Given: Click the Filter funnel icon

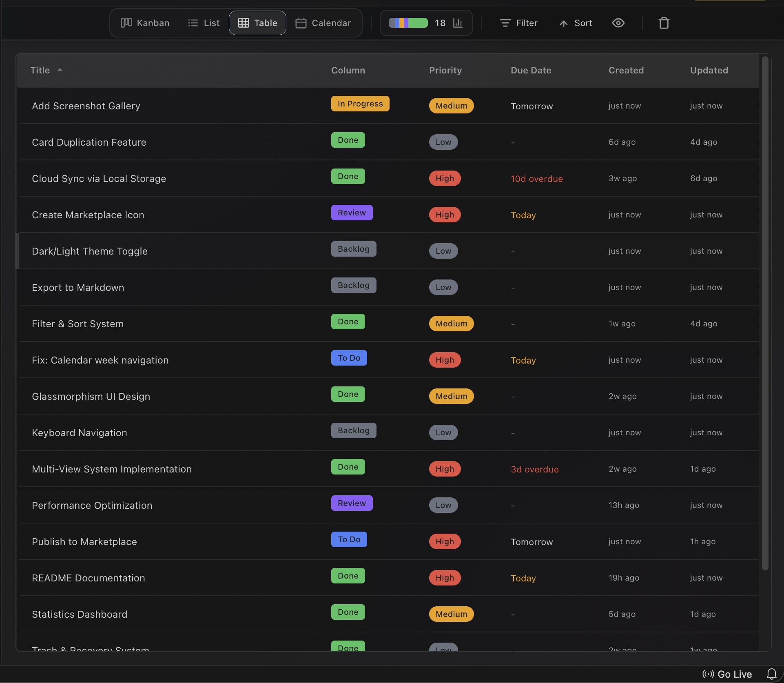Looking at the screenshot, I should click(x=505, y=23).
